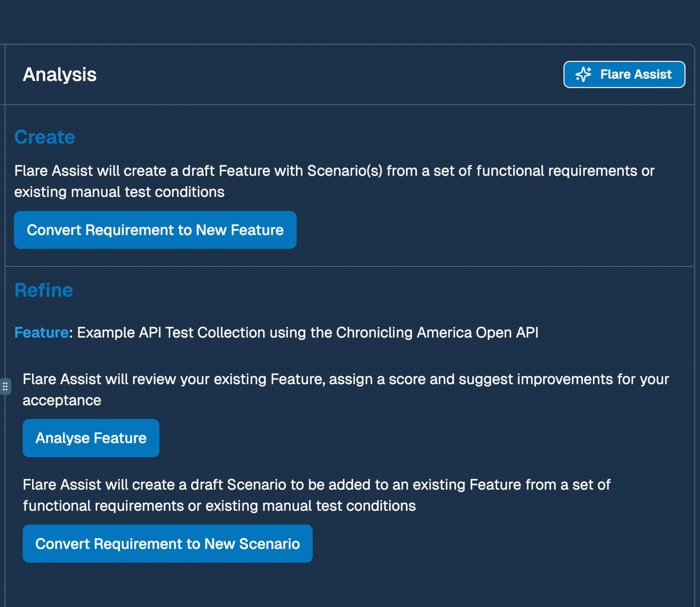Click the Analyse Feature button

coord(91,438)
